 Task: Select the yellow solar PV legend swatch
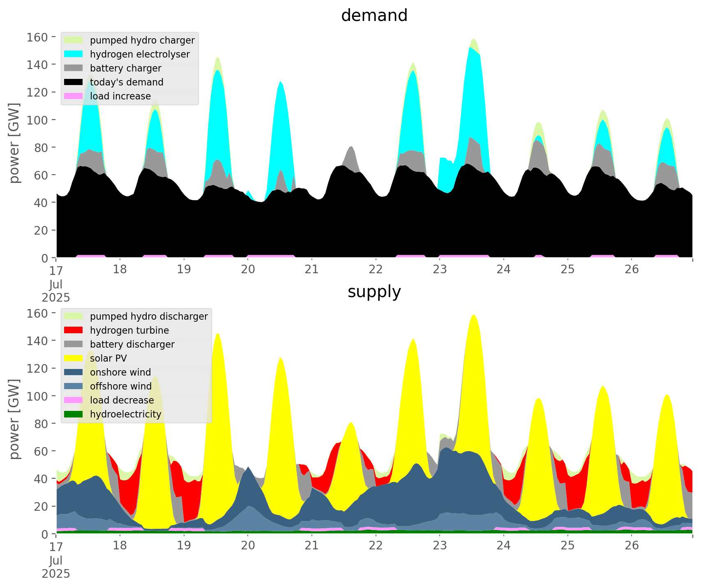pos(74,358)
